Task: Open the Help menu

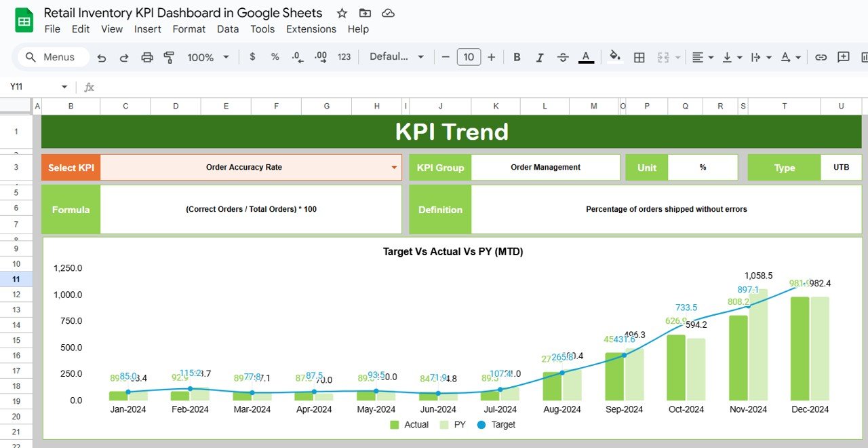Action: tap(358, 29)
